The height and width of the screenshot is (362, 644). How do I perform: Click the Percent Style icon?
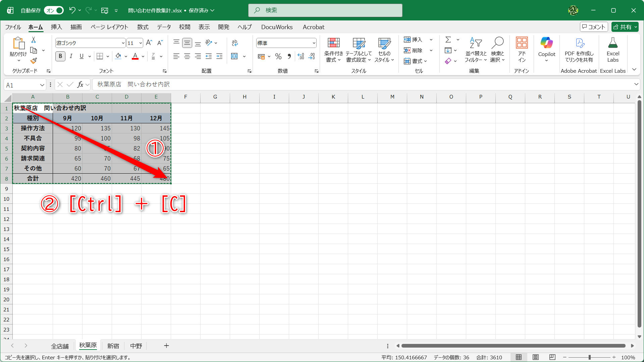point(278,56)
